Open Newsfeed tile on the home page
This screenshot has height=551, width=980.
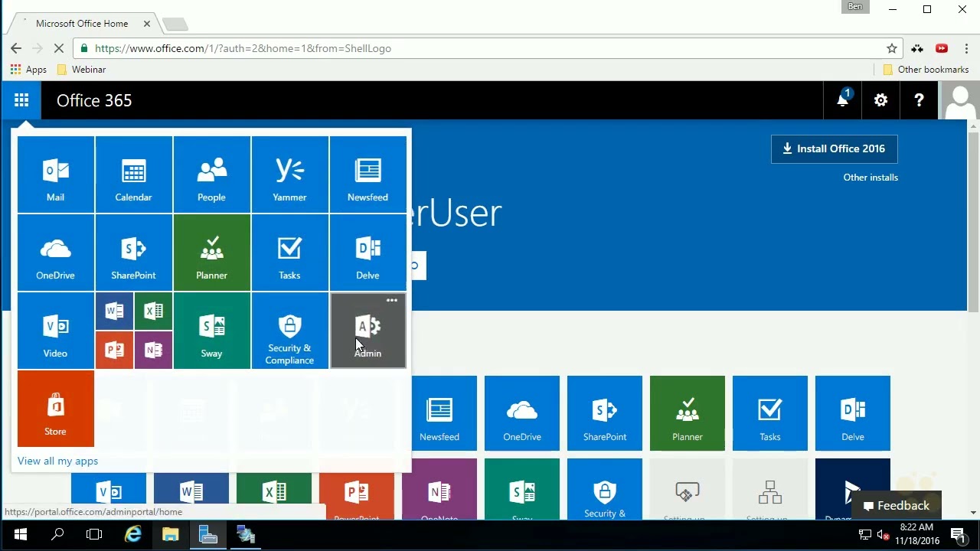439,413
